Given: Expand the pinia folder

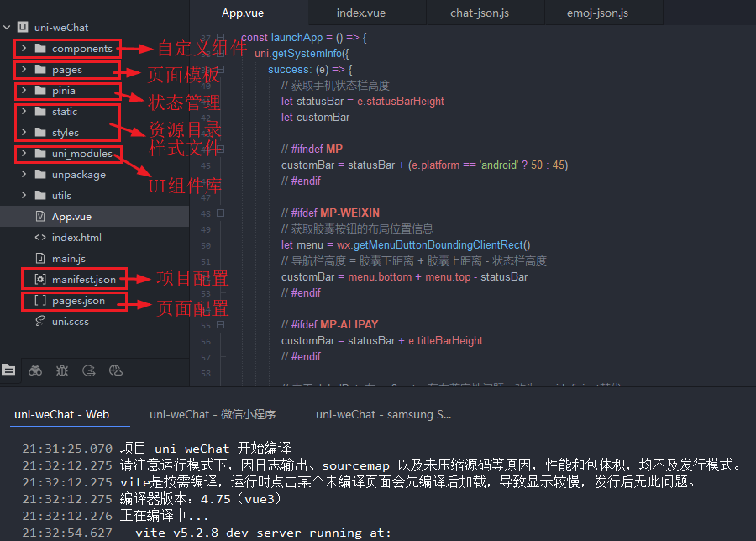Looking at the screenshot, I should coord(23,90).
